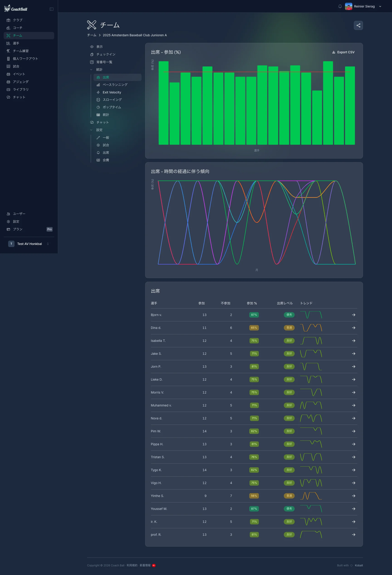Click the スローイング baseball icon
The width and height of the screenshot is (392, 575).
(98, 100)
